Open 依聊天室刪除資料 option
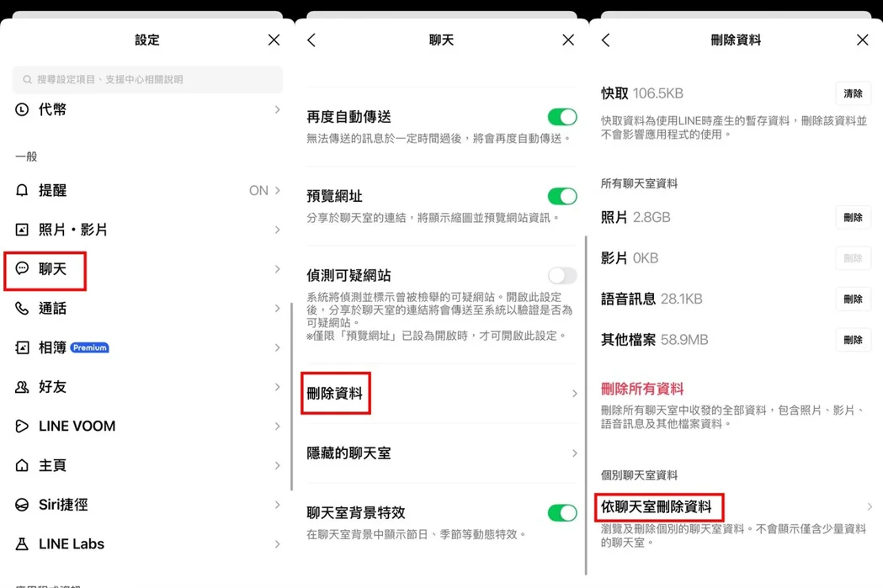883x588 pixels. pyautogui.click(x=656, y=507)
